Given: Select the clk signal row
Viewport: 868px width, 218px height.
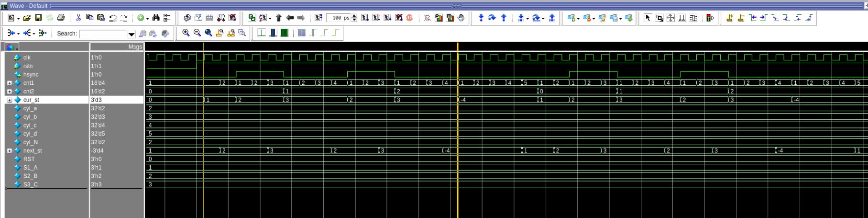Looking at the screenshot, I should (46, 57).
